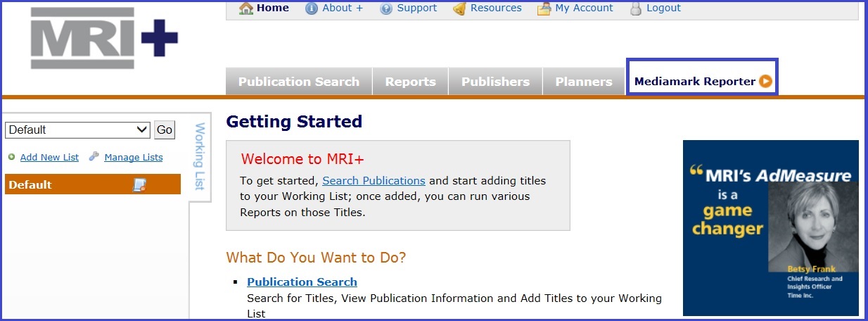868x321 pixels.
Task: Open the My Account link
Action: 584,8
